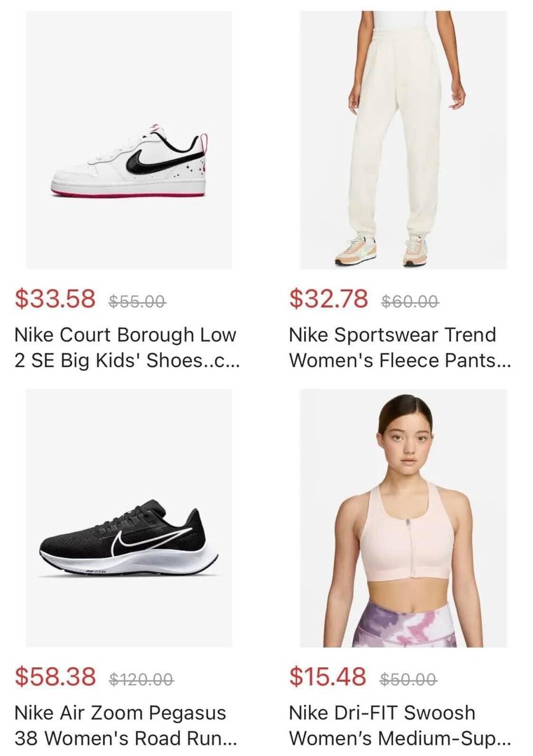This screenshot has width=533, height=756.
Task: Click the crossed-out $50.00 original price
Action: [x=408, y=679]
